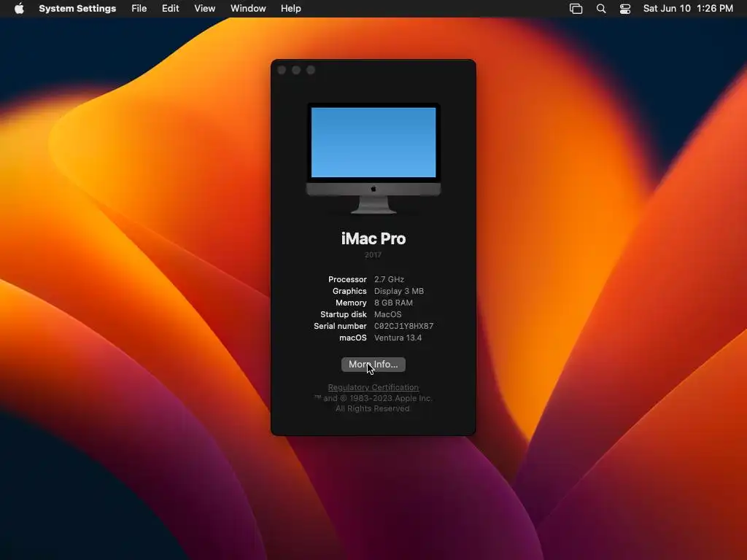Click the macOS version Ventura 13.4
The height and width of the screenshot is (560, 747).
point(398,338)
